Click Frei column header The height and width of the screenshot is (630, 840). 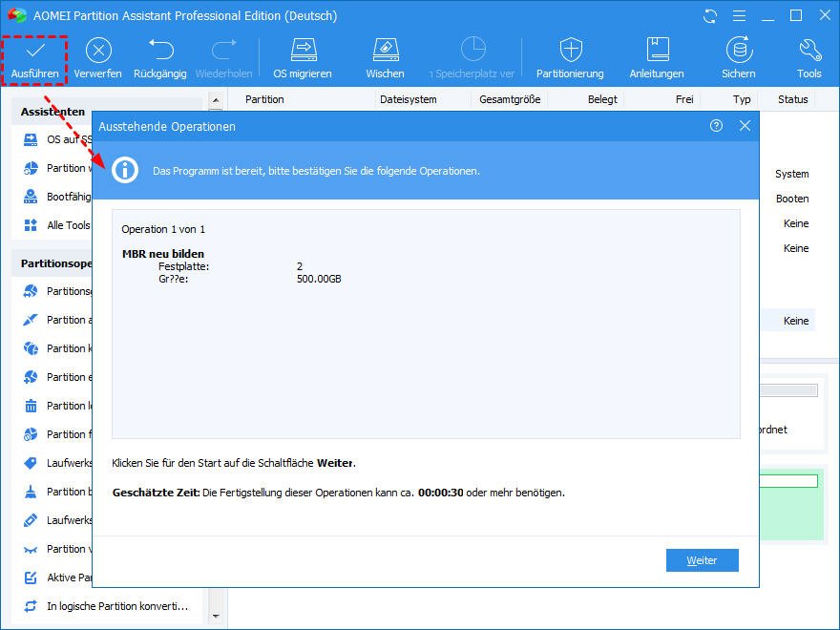click(684, 99)
